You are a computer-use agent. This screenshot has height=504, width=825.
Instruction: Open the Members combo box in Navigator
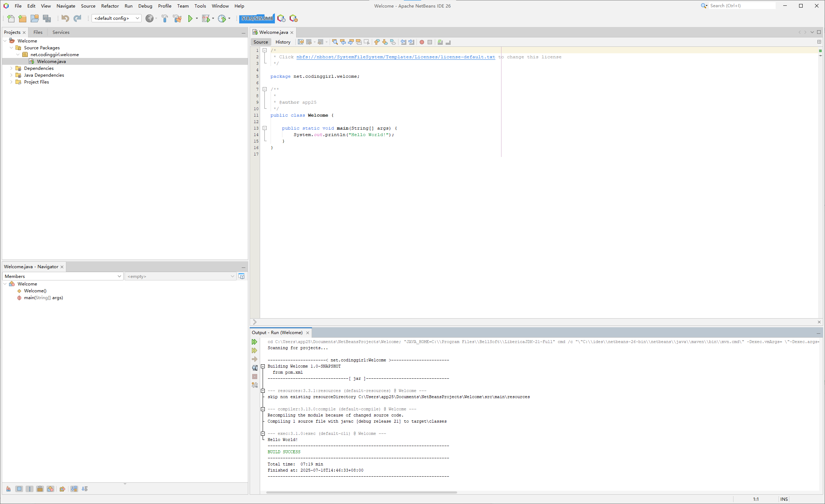pos(63,276)
